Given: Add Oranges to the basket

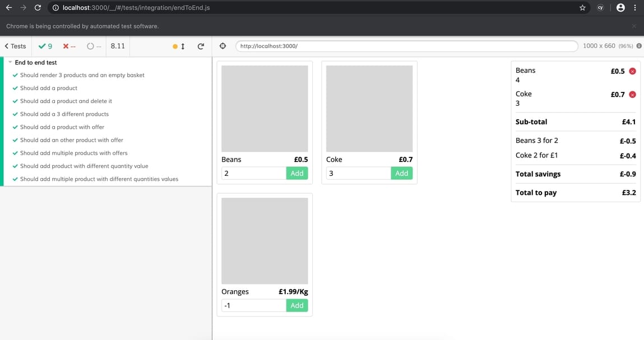Looking at the screenshot, I should pyautogui.click(x=297, y=305).
